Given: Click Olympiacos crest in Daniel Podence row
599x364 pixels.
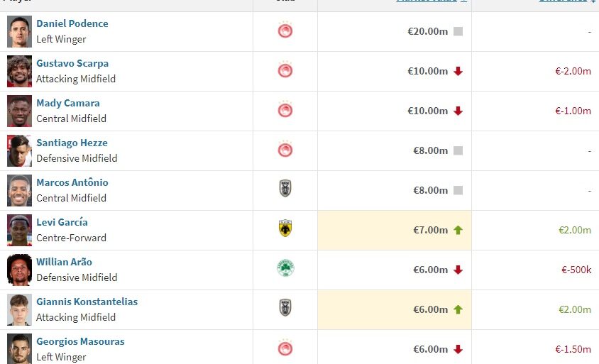Looking at the screenshot, I should (x=285, y=31).
